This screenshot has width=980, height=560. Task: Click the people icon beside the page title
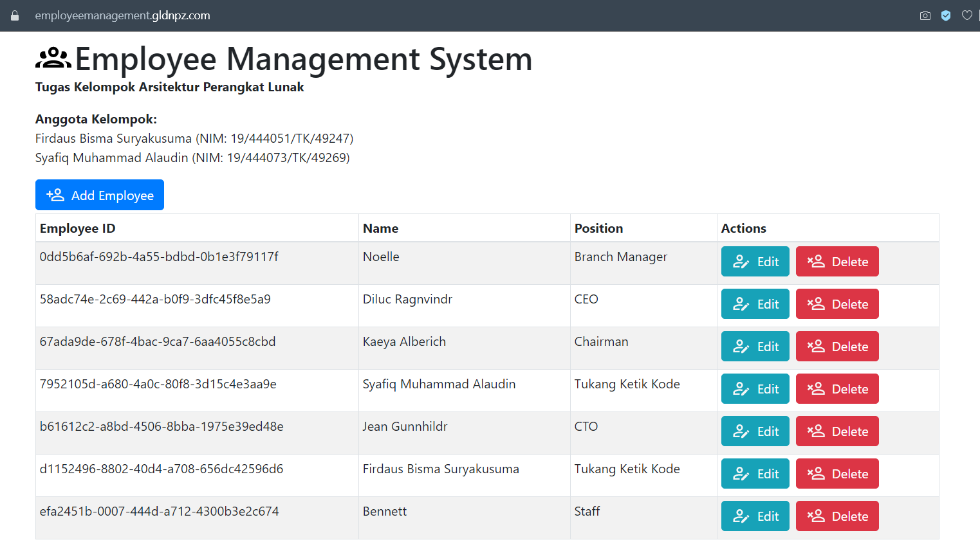tap(53, 58)
